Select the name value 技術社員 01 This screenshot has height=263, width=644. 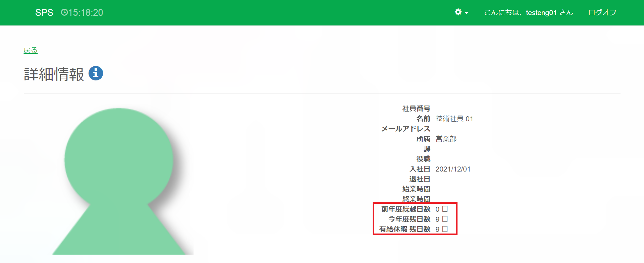click(454, 119)
